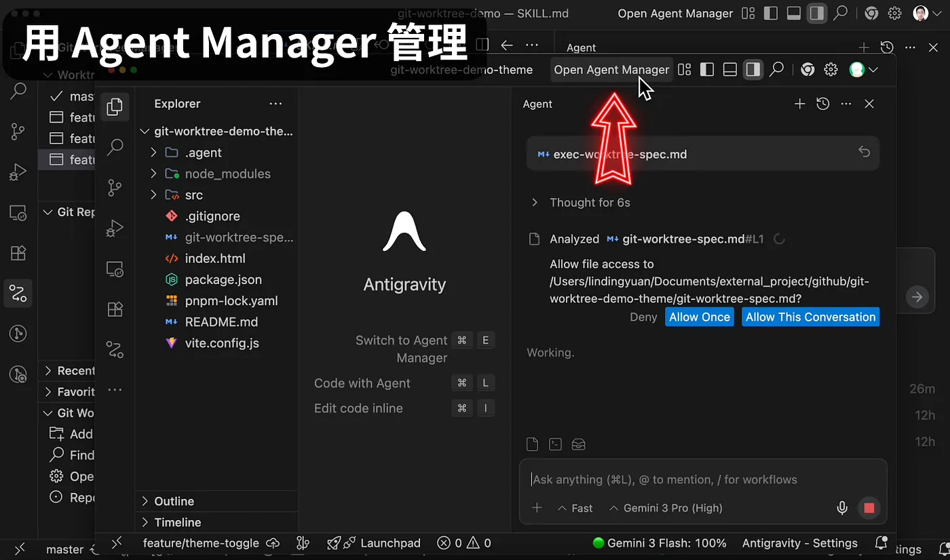Viewport: 950px width, 560px height.
Task: Stop the running agent with red button
Action: point(869,508)
